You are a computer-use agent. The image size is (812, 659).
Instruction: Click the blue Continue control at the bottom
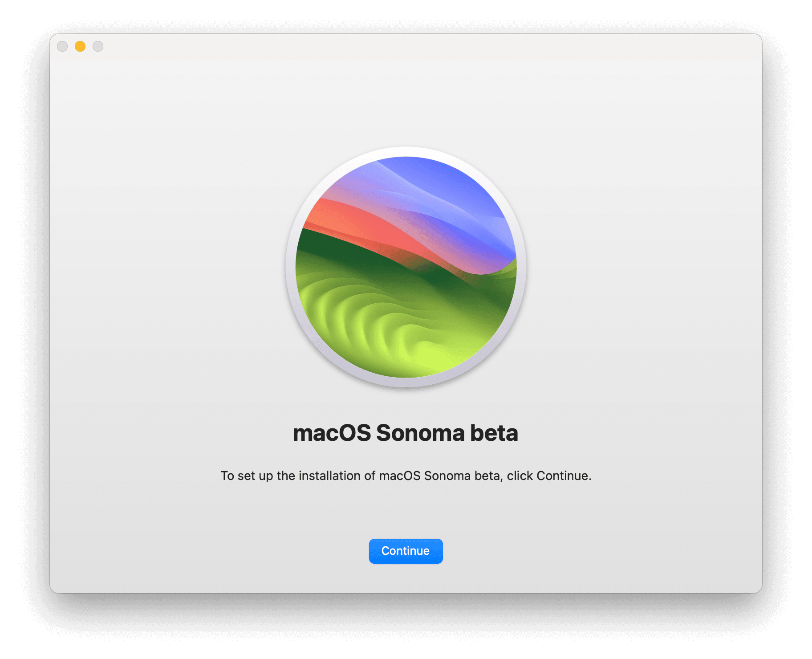click(406, 551)
